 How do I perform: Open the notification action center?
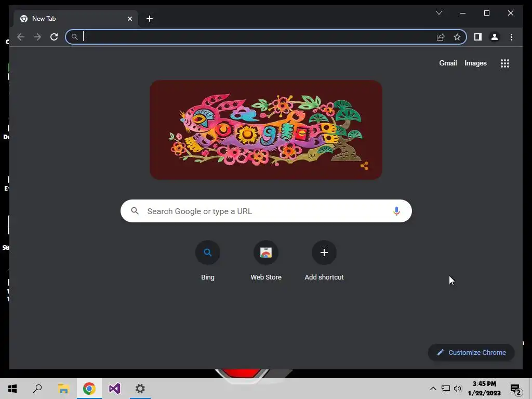pos(516,389)
